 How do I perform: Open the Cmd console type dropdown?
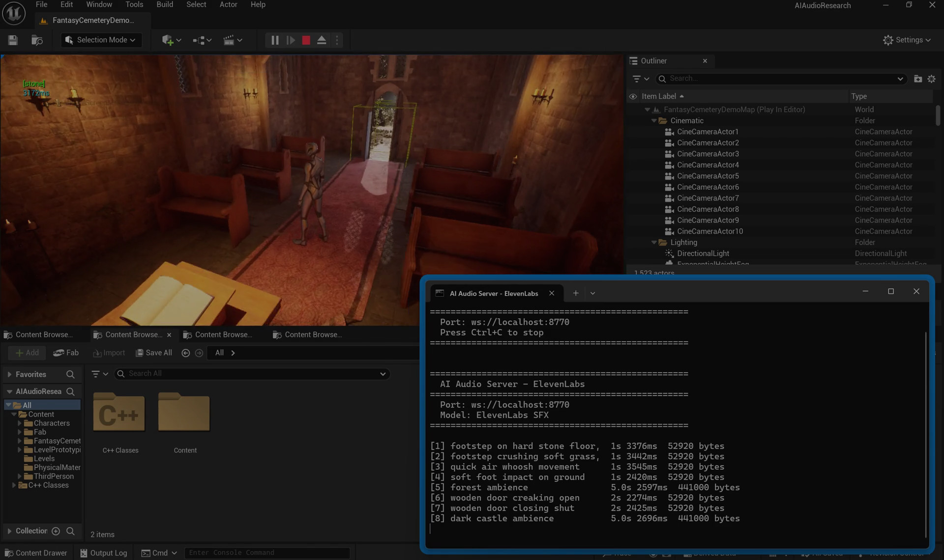pyautogui.click(x=159, y=553)
